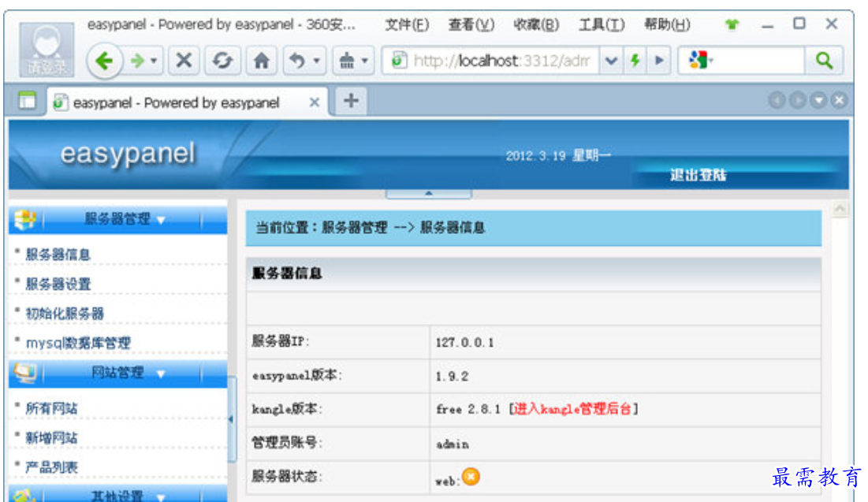Open 初始化服务器 in sidebar
The image size is (868, 502).
pos(65,314)
